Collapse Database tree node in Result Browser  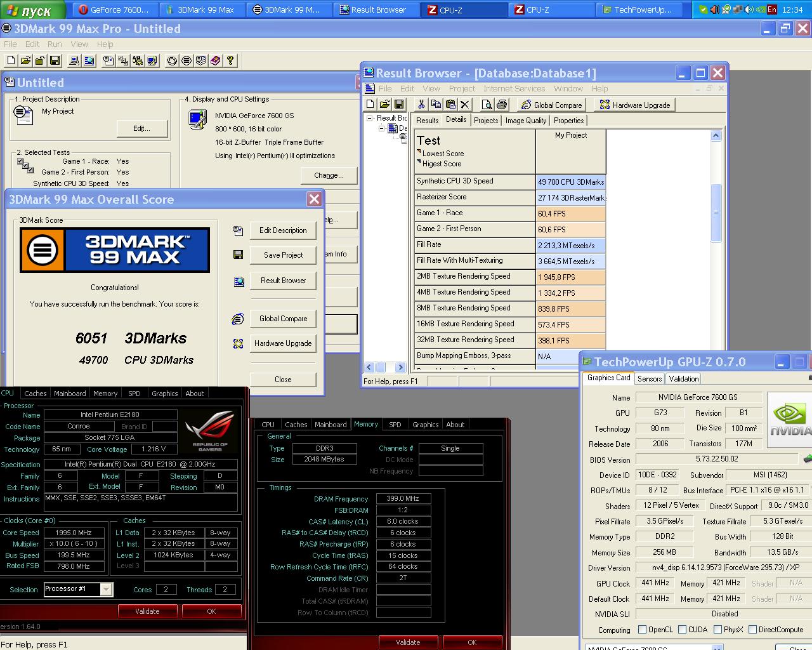pyautogui.click(x=382, y=128)
